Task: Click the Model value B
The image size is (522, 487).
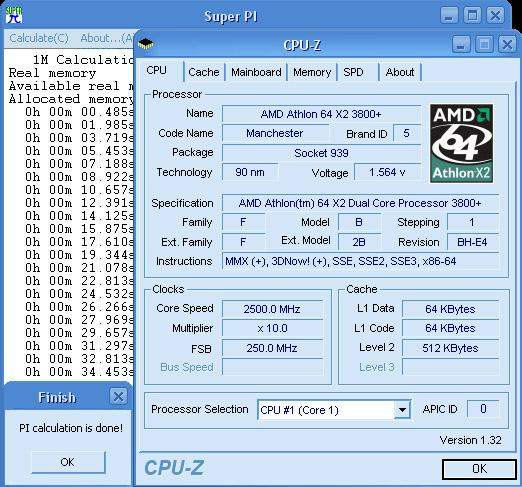Action: (359, 222)
